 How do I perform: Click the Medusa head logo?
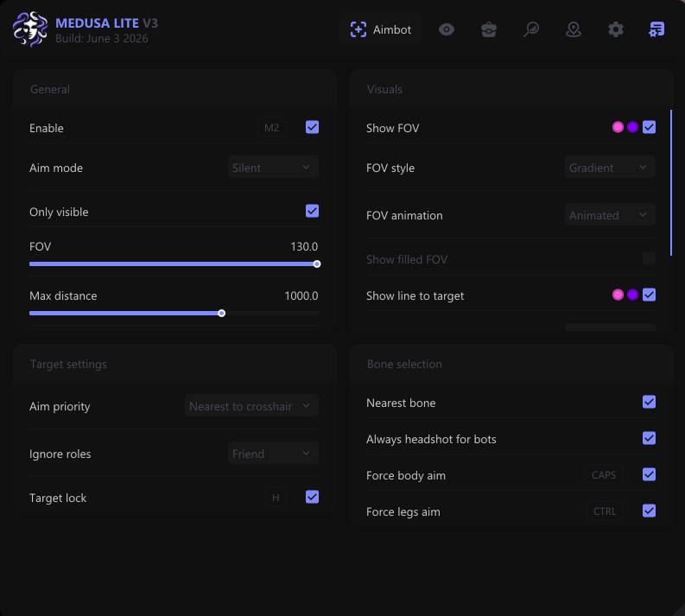[29, 29]
